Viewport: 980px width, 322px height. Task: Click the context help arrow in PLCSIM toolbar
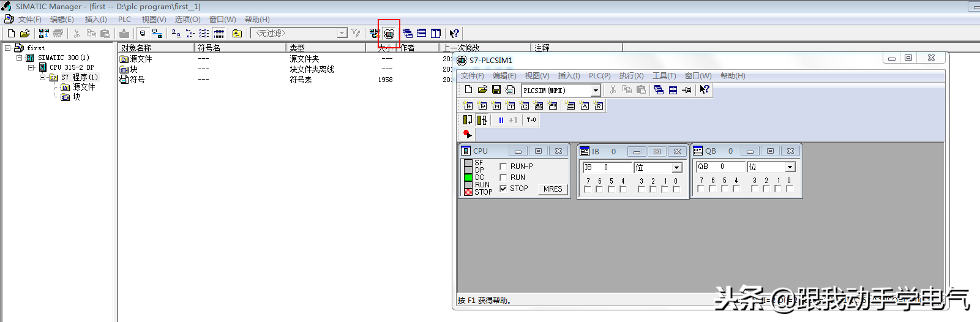705,90
